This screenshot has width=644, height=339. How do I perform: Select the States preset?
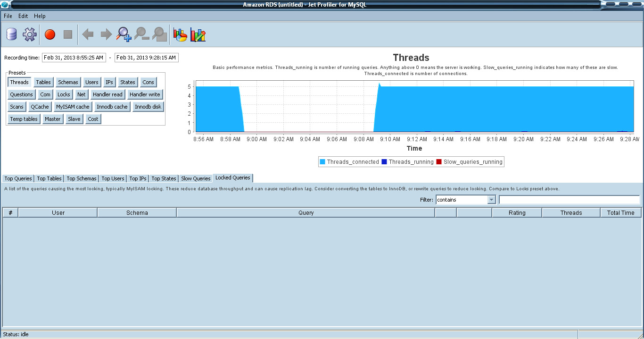[128, 82]
